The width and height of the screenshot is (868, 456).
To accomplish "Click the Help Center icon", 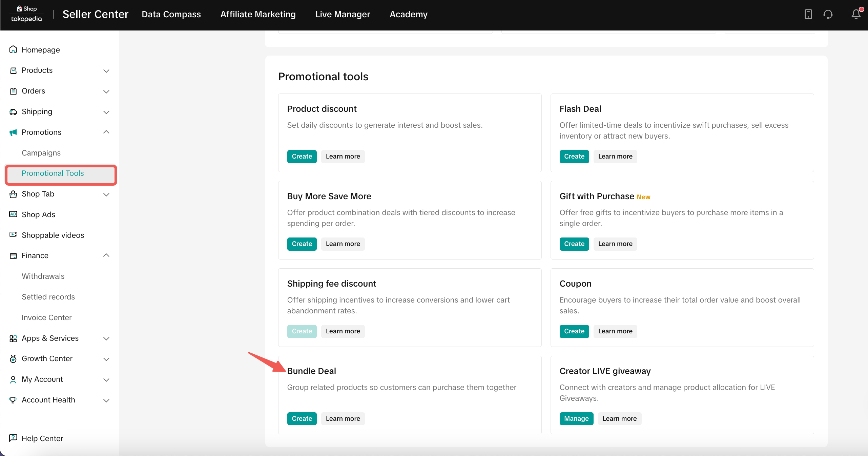I will coord(13,438).
